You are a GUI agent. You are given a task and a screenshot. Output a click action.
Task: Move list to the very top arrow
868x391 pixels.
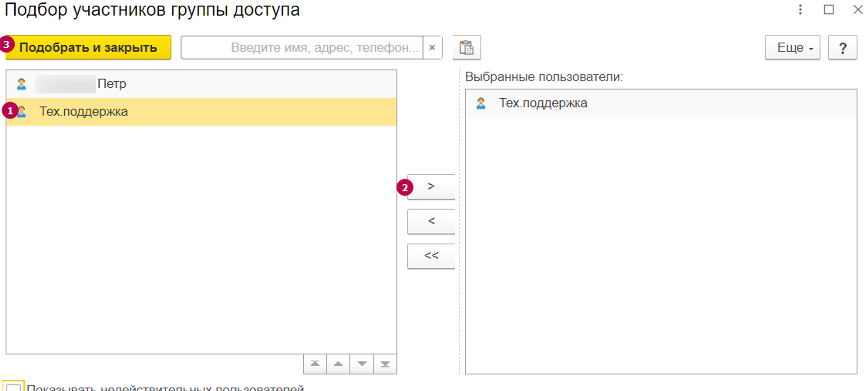point(315,364)
